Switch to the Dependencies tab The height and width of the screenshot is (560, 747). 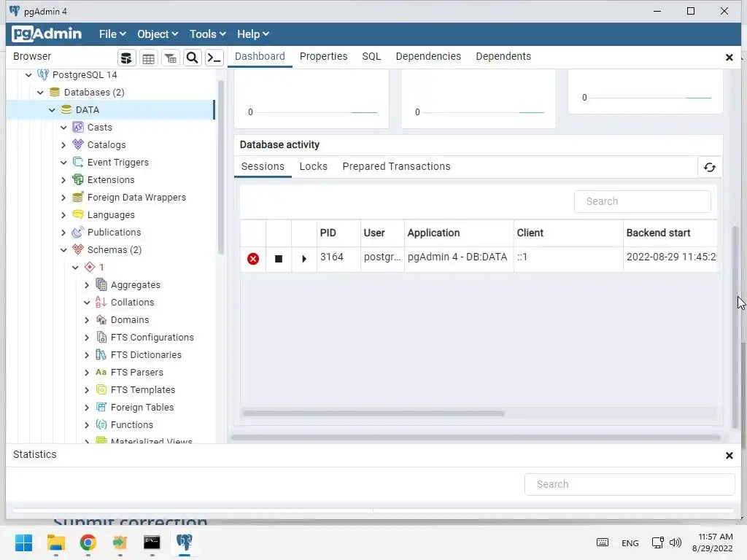428,56
